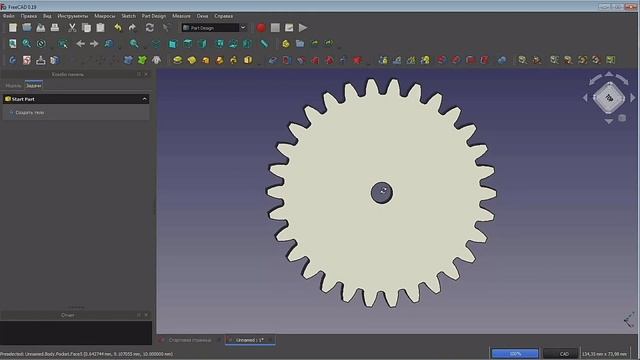Click the Stop macro recording square
The height and width of the screenshot is (360, 640).
[x=275, y=28]
